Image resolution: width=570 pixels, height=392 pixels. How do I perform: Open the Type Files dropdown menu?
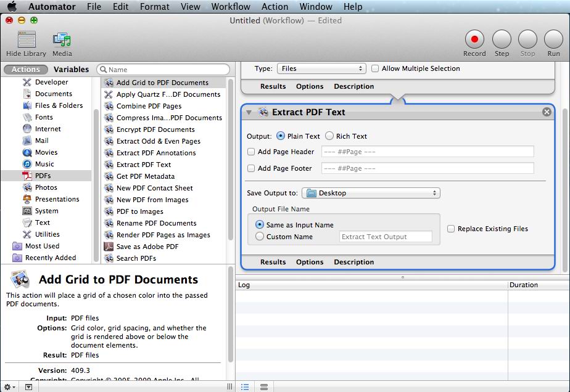322,69
